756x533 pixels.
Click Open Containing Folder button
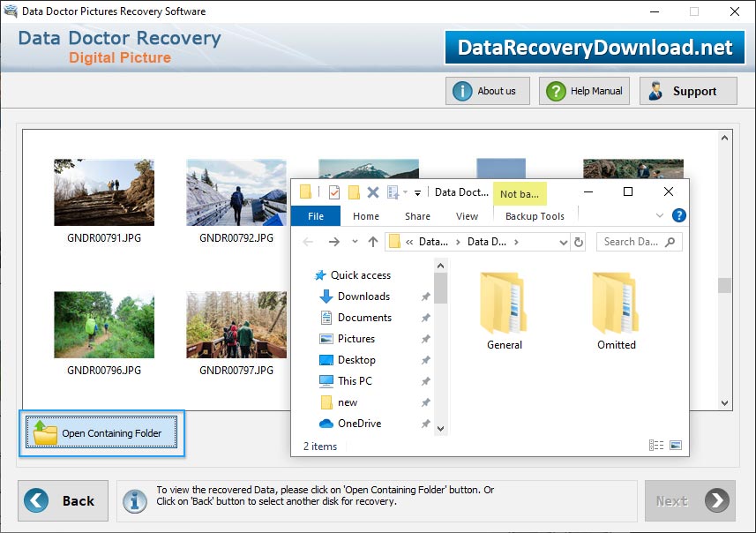101,432
